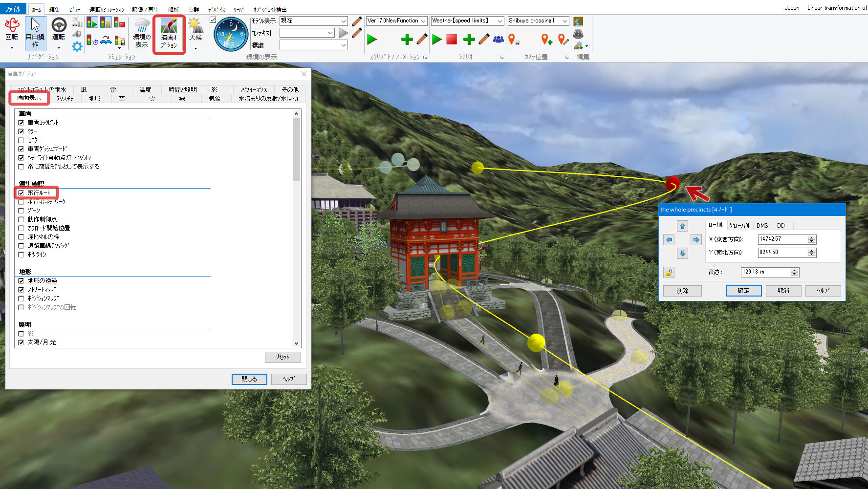Expand the Weather speed limits dropdown
Viewport: 868px width, 489px height.
[x=467, y=21]
